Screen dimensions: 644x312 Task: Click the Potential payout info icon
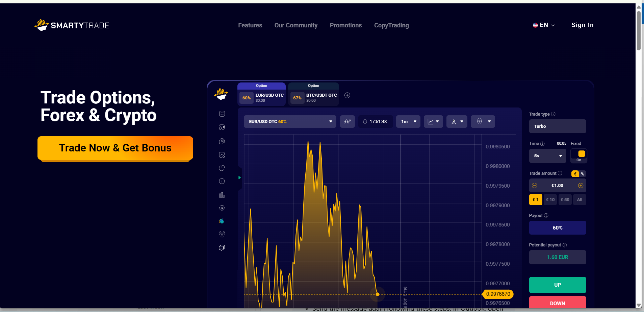565,245
